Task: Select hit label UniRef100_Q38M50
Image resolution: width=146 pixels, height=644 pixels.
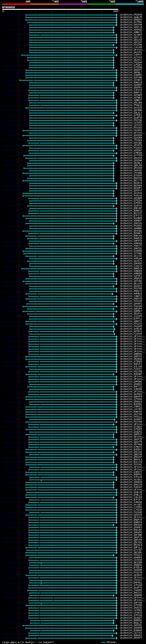Action: coord(131,75)
